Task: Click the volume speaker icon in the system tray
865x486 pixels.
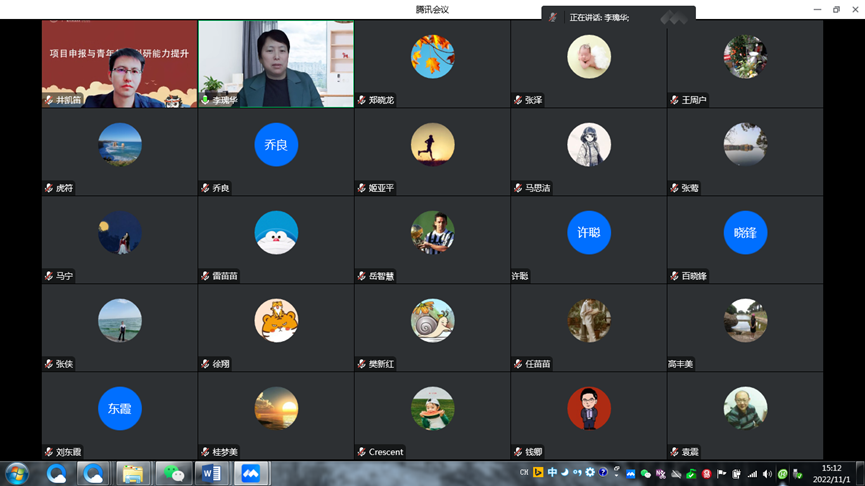Action: click(767, 474)
